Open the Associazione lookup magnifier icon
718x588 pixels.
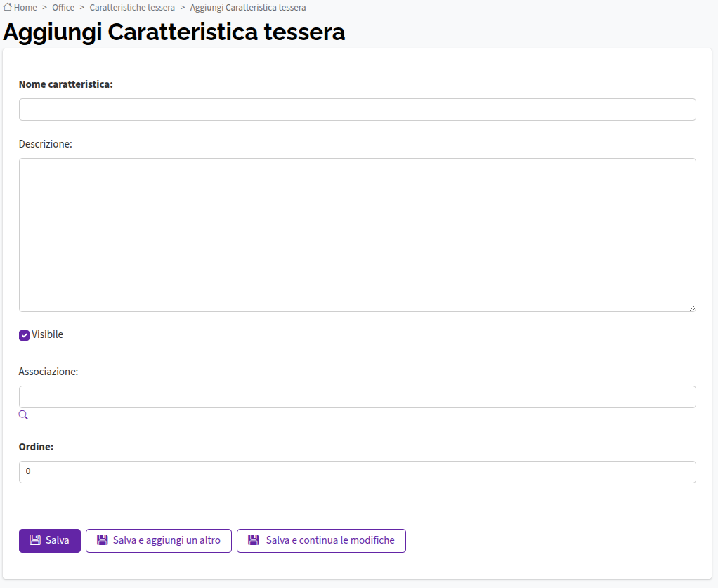(23, 415)
